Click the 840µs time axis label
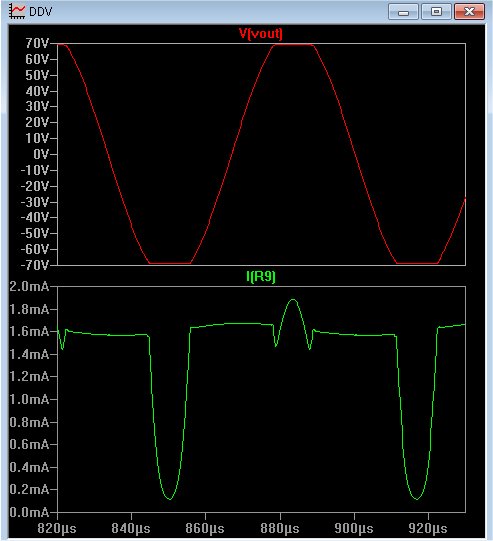Screen dimensions: 493x541 pos(131,528)
